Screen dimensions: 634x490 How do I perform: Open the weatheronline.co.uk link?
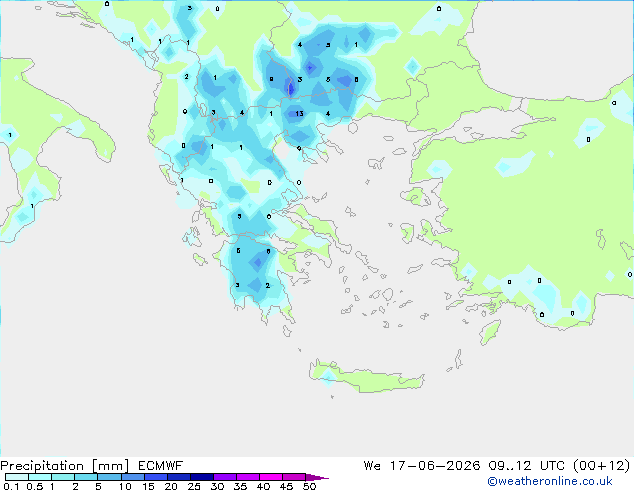550,481
